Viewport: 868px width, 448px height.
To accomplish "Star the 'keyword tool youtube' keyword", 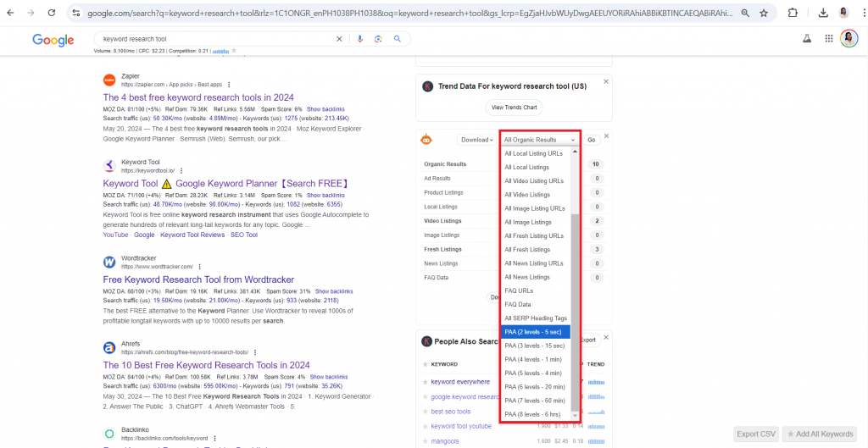I will [x=426, y=427].
